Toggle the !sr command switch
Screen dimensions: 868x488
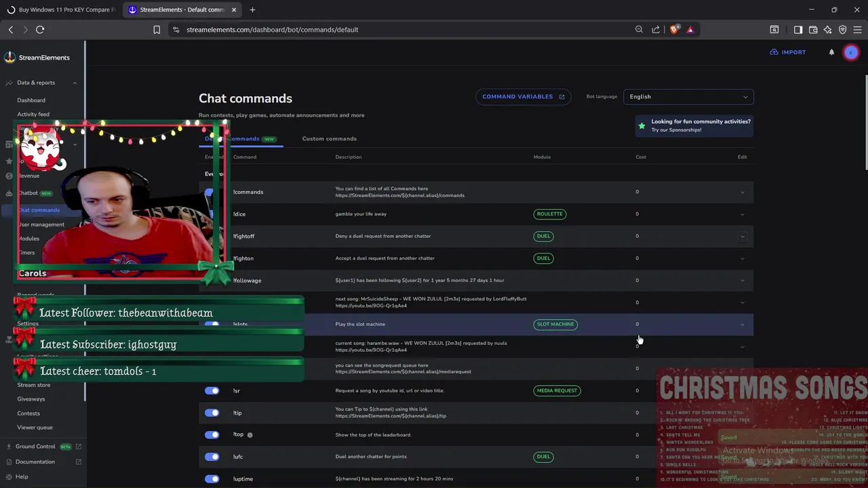[212, 391]
